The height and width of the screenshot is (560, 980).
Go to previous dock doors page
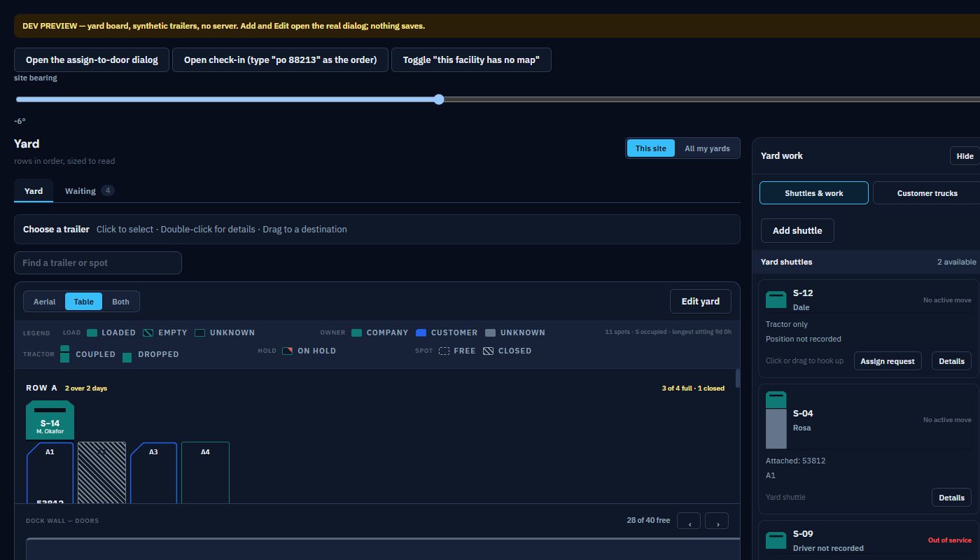click(x=689, y=521)
